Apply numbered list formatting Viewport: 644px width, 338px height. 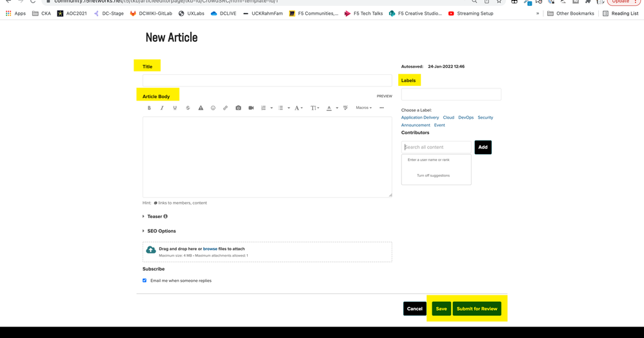point(263,108)
